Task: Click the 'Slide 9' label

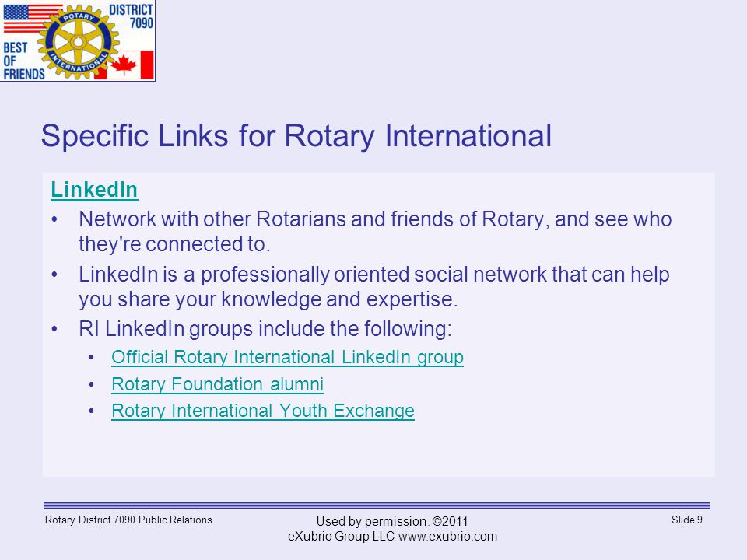Action: coord(686,520)
